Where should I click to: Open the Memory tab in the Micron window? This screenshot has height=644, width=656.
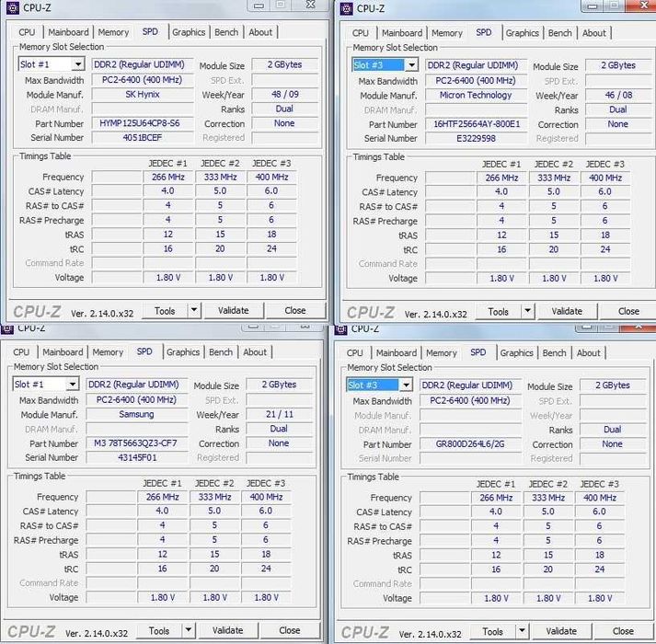pos(447,33)
